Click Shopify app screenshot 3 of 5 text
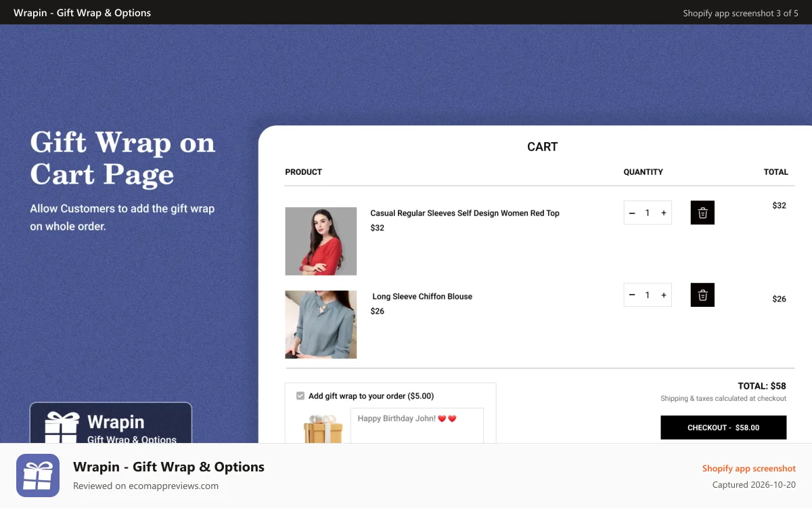 [741, 13]
